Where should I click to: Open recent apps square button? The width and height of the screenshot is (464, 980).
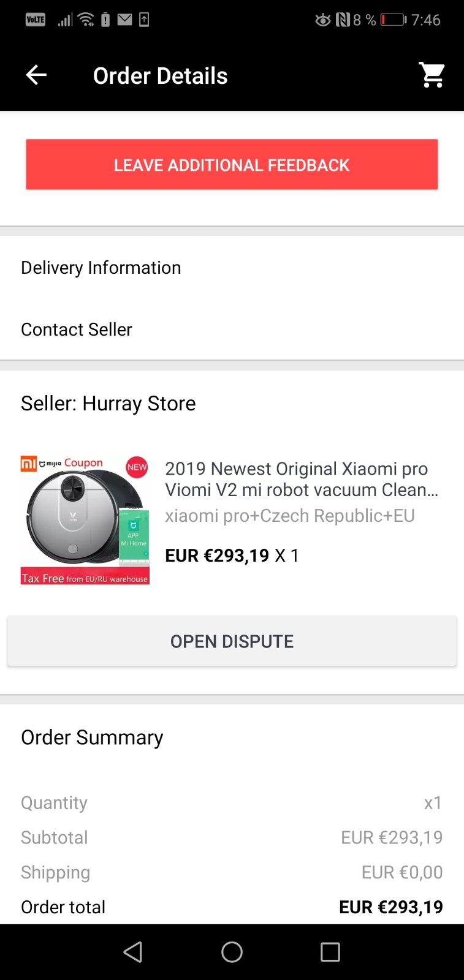pos(330,952)
